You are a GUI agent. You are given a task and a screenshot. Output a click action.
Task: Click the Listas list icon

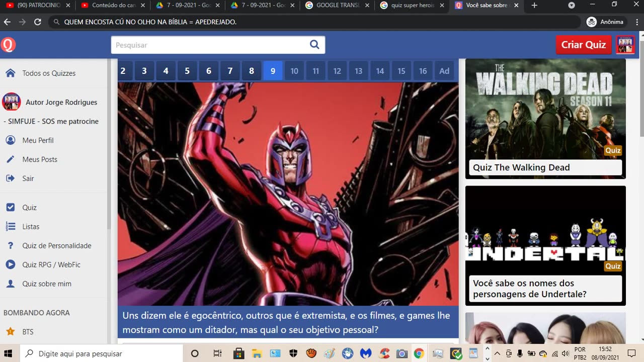click(10, 227)
